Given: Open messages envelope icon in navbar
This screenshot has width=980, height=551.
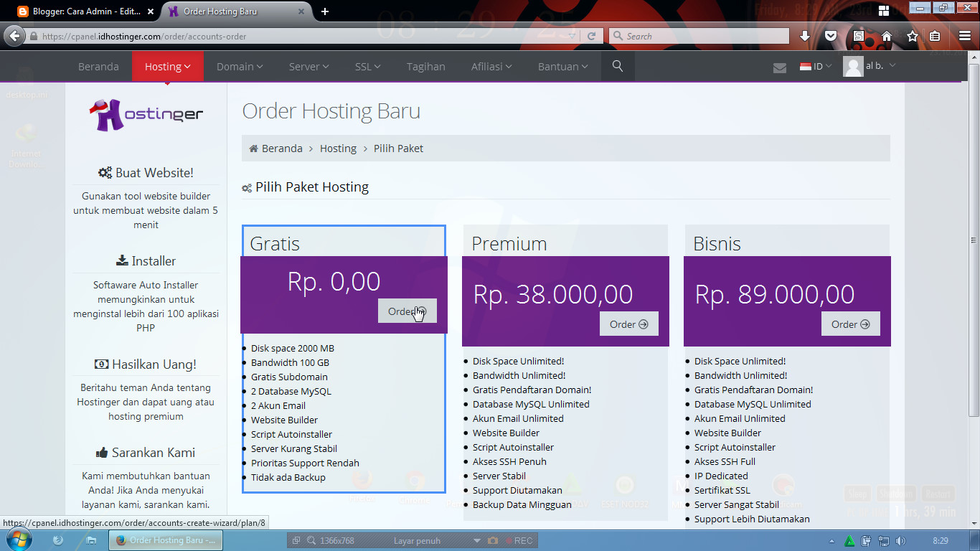Looking at the screenshot, I should pyautogui.click(x=780, y=67).
